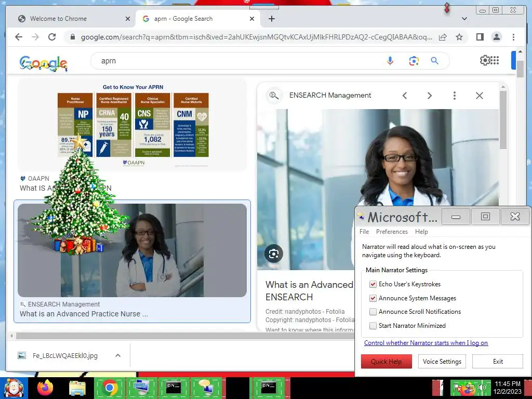The image size is (532, 399).
Task: Click the large preview image of nurse
Action: point(378,158)
